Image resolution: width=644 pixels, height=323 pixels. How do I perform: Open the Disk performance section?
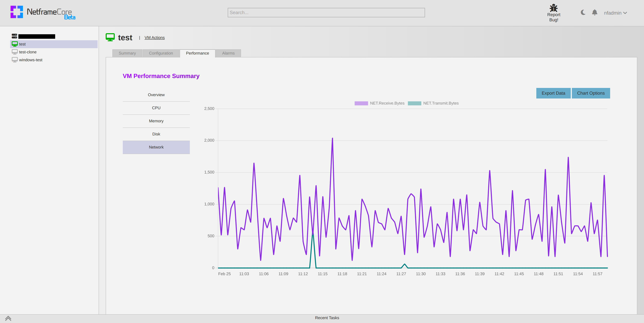coord(156,134)
